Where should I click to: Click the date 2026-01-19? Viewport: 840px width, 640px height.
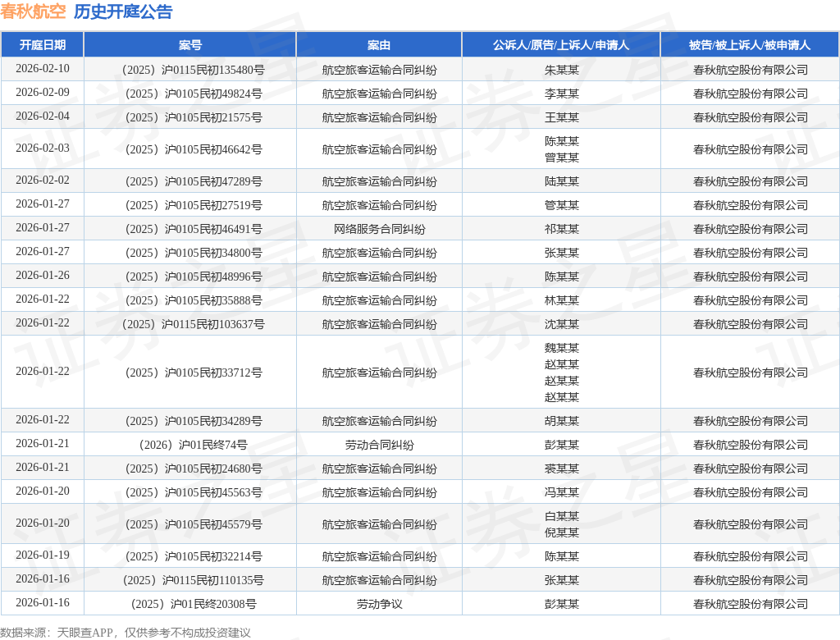(x=43, y=555)
